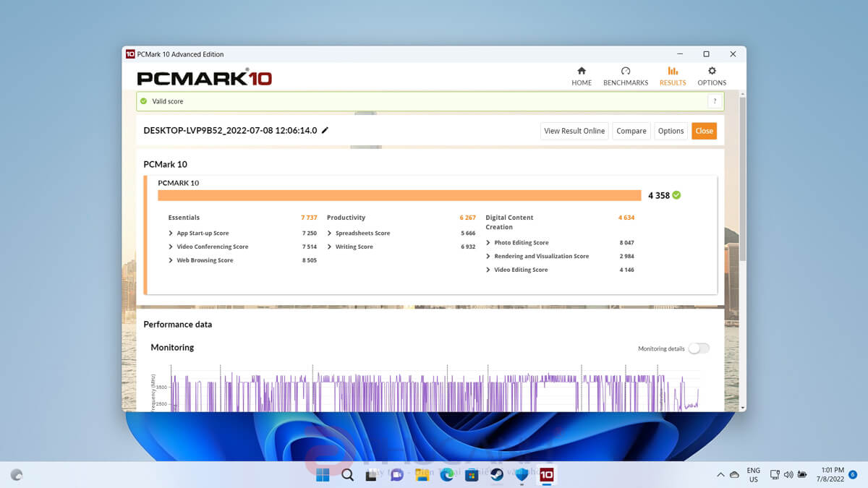Launch Microsoft Edge from the taskbar
868x488 pixels.
click(447, 475)
